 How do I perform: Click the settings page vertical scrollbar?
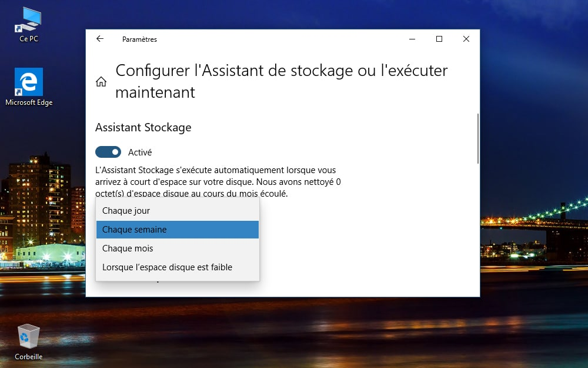(478, 138)
